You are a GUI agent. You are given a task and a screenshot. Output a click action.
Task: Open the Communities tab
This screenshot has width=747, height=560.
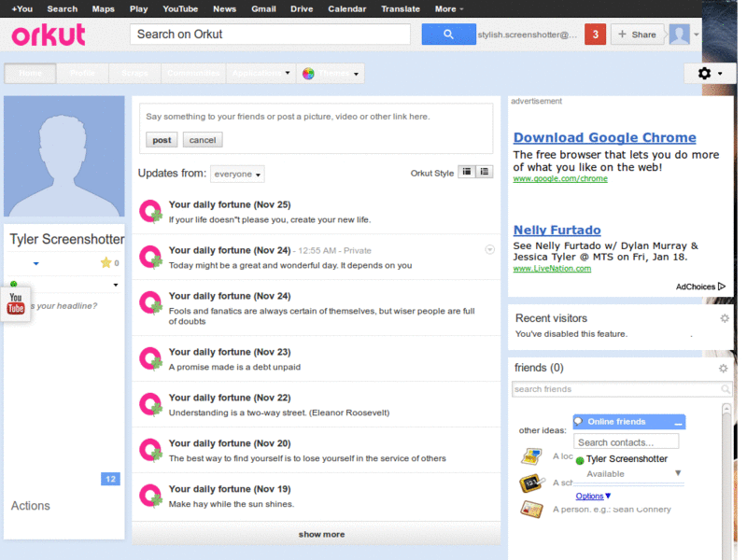193,74
